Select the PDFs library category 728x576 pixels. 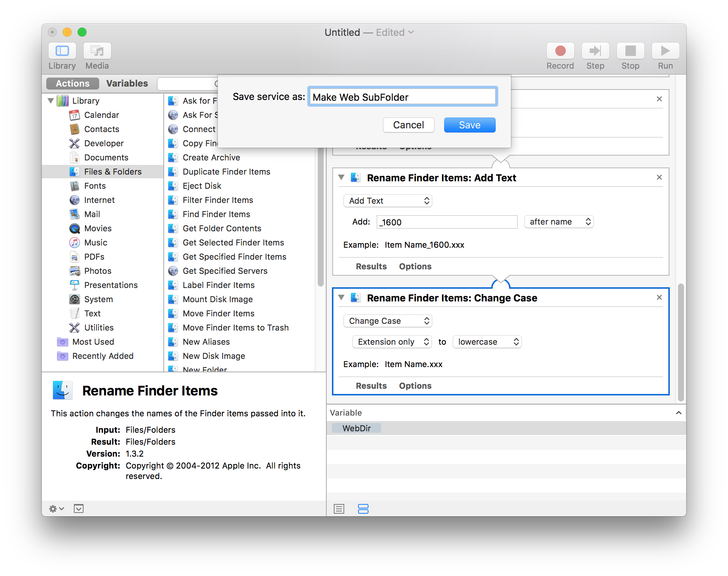[x=94, y=257]
